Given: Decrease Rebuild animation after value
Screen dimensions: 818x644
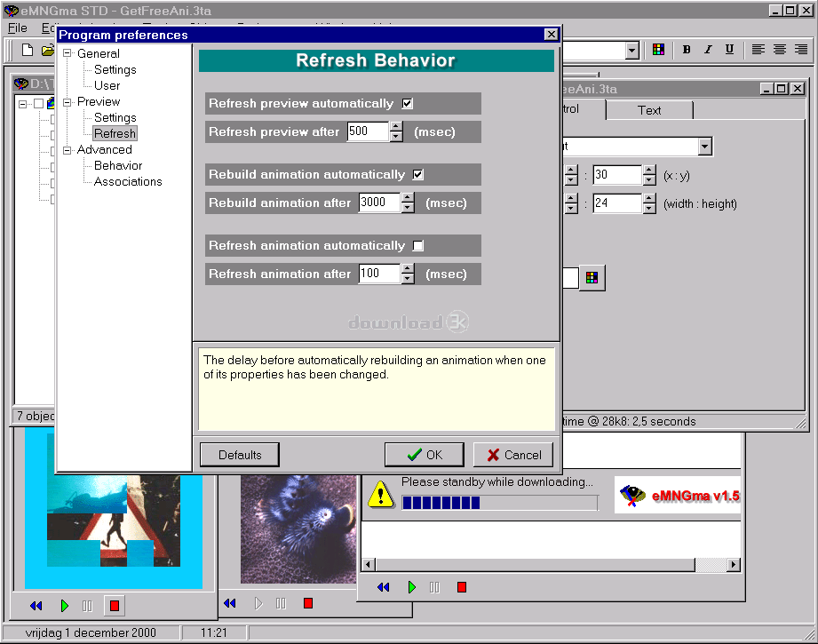Looking at the screenshot, I should [408, 208].
